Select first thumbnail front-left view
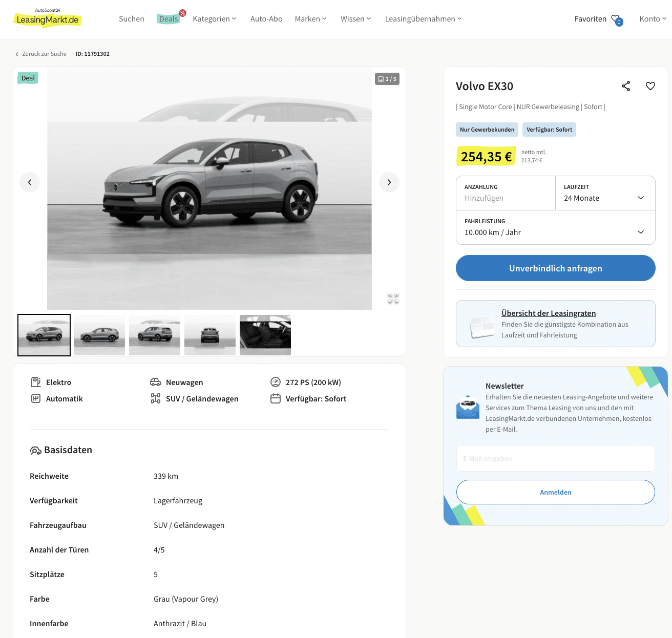This screenshot has height=638, width=672. pos(44,335)
